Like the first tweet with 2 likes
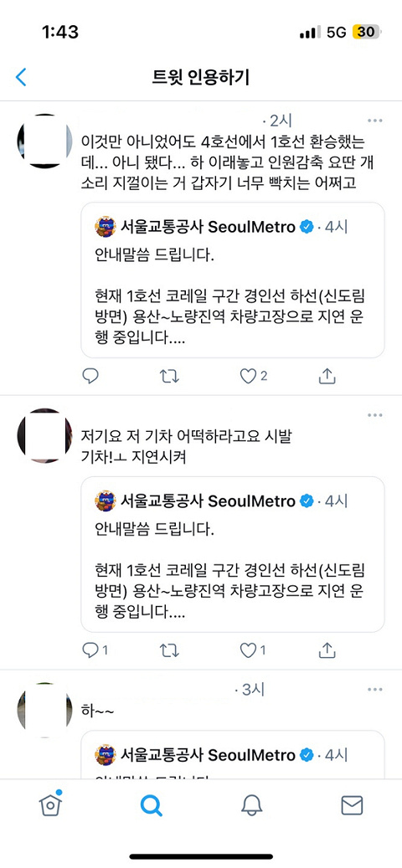 pos(254,377)
